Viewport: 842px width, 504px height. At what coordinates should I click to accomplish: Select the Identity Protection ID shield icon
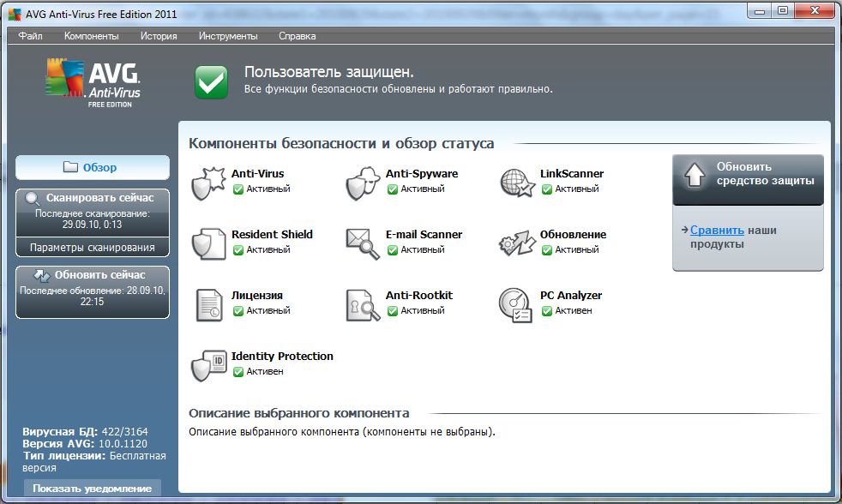pos(207,365)
